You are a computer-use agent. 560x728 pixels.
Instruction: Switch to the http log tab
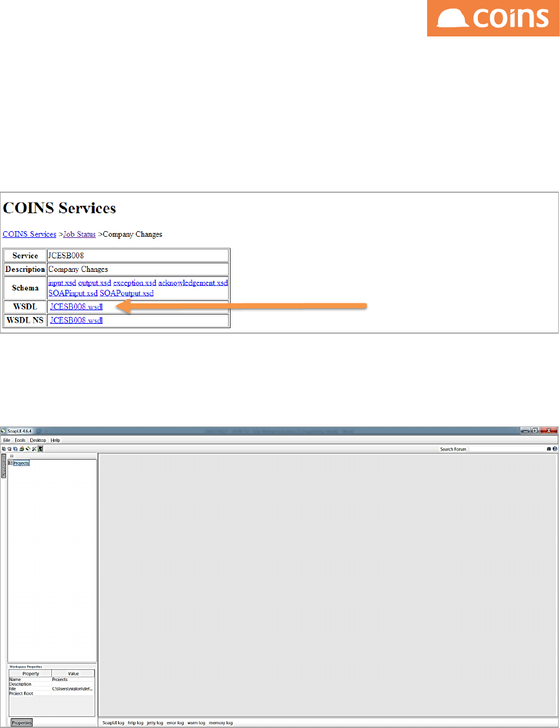click(135, 723)
